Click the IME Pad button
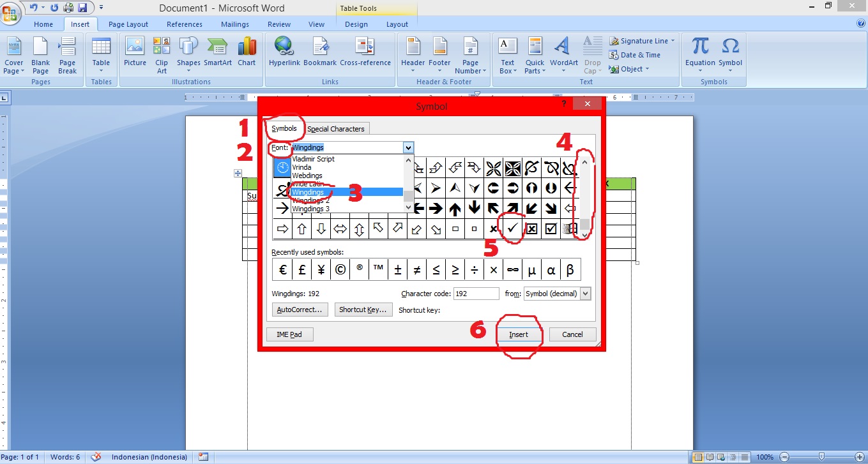Screen dimensions: 868x464 coord(289,334)
